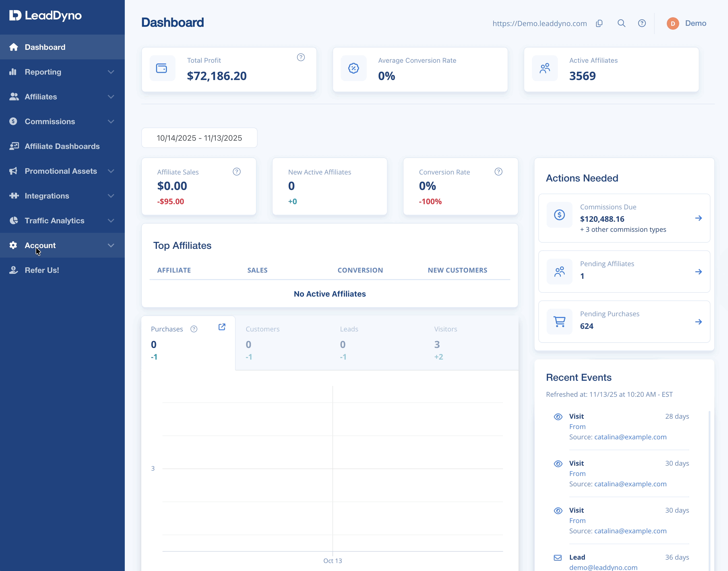Viewport: 728px width, 571px height.
Task: Click the Affiliates people icon in sidebar
Action: click(14, 97)
